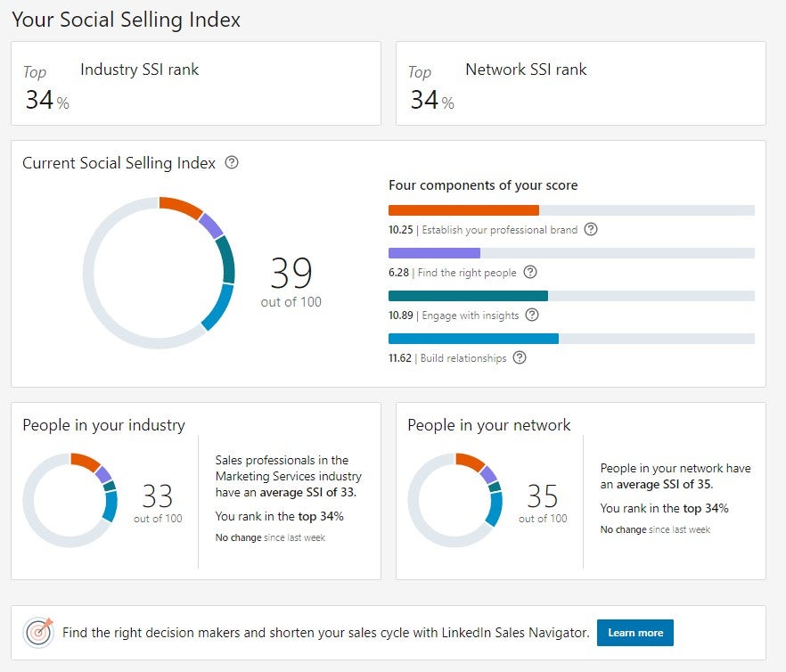Click help icon beside Current Social Selling Index
This screenshot has height=672, width=786.
pyautogui.click(x=232, y=163)
